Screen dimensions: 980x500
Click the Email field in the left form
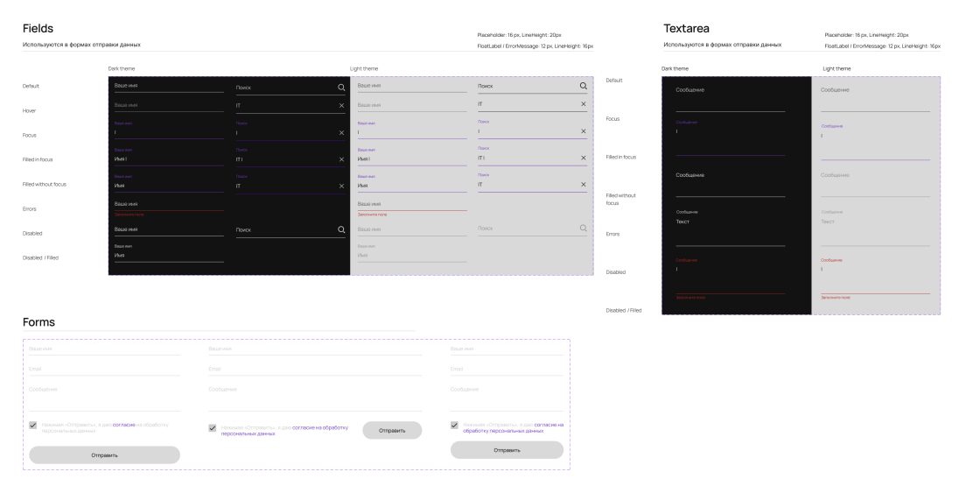(104, 370)
